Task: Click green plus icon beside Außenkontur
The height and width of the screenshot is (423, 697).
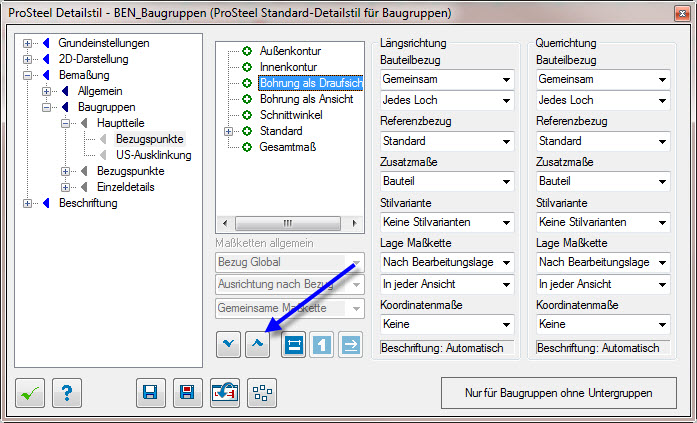Action: point(247,51)
